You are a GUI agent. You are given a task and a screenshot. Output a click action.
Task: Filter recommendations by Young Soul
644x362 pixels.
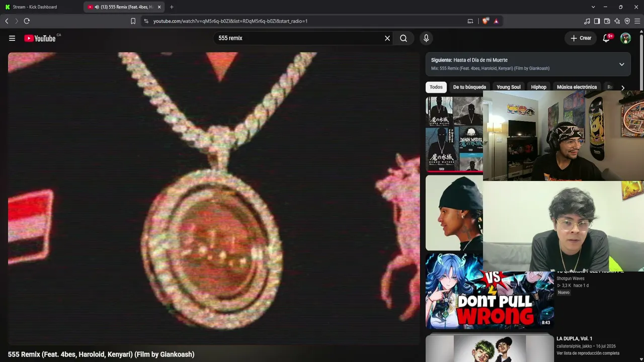[509, 87]
